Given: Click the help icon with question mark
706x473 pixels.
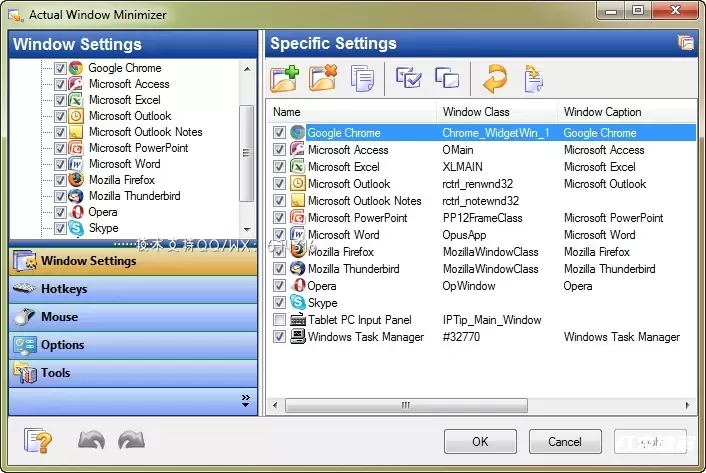Looking at the screenshot, I should pos(38,441).
